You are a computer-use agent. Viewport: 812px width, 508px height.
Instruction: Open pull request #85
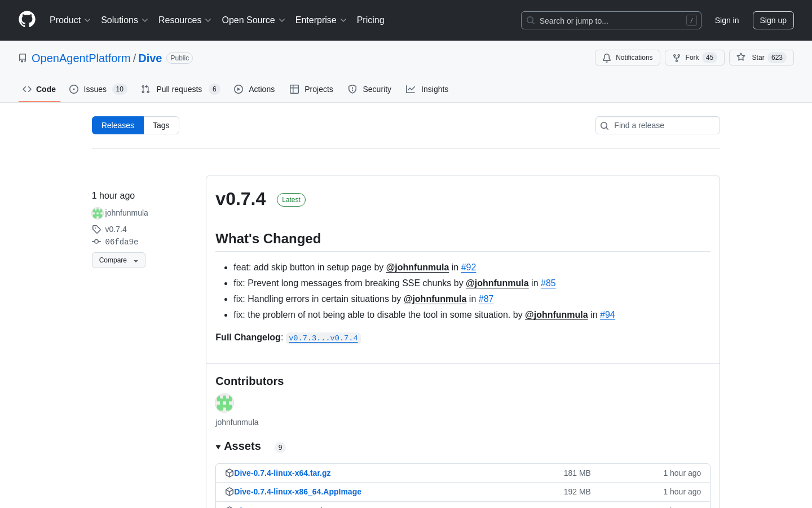coord(548,283)
